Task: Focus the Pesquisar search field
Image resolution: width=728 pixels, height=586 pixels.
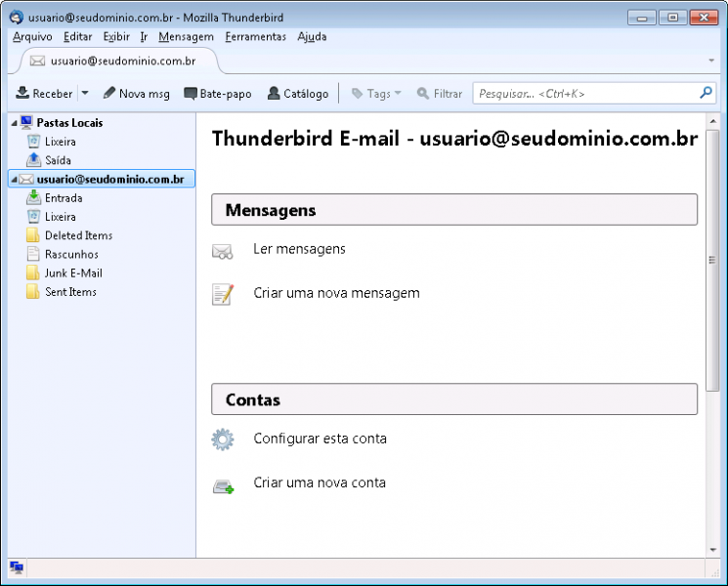Action: click(586, 94)
